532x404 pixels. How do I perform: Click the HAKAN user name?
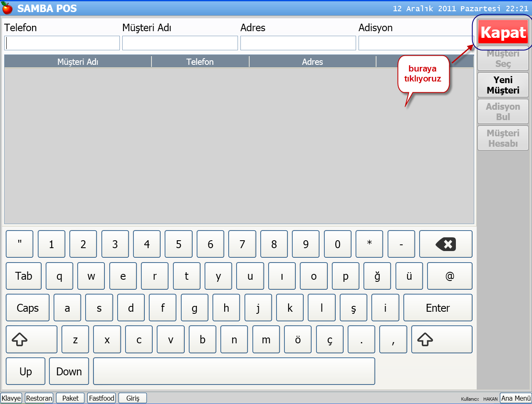[490, 399]
